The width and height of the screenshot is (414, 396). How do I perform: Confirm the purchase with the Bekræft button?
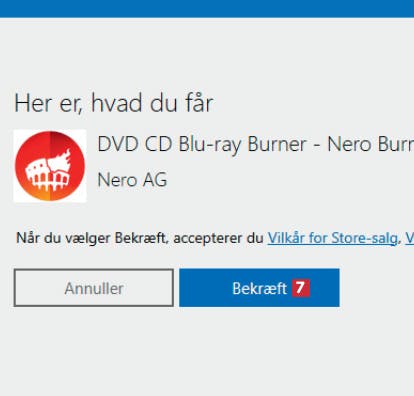(259, 288)
